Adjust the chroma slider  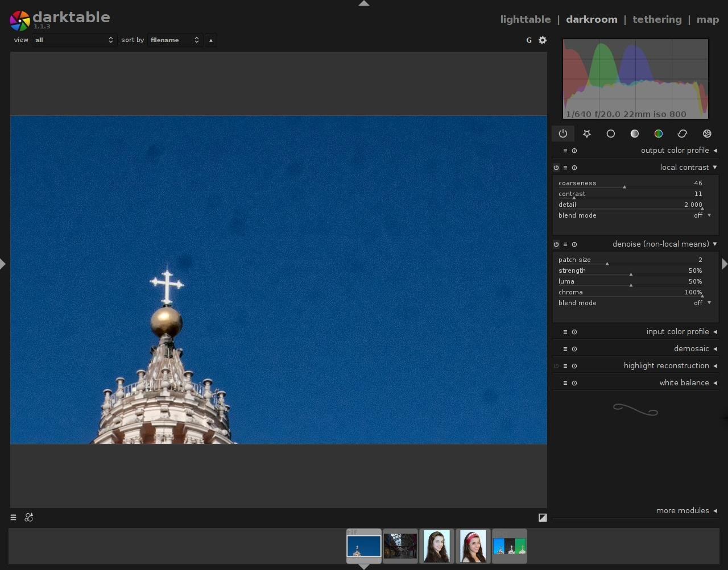click(631, 293)
